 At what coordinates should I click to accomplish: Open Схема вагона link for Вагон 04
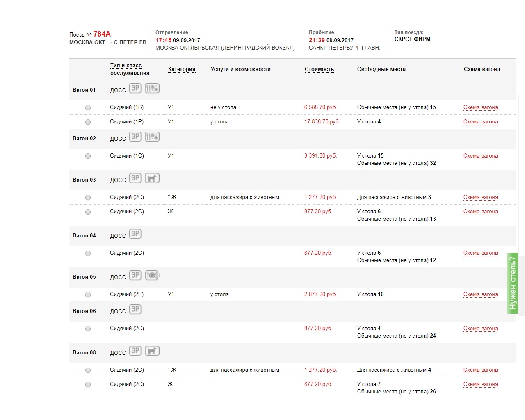(481, 253)
